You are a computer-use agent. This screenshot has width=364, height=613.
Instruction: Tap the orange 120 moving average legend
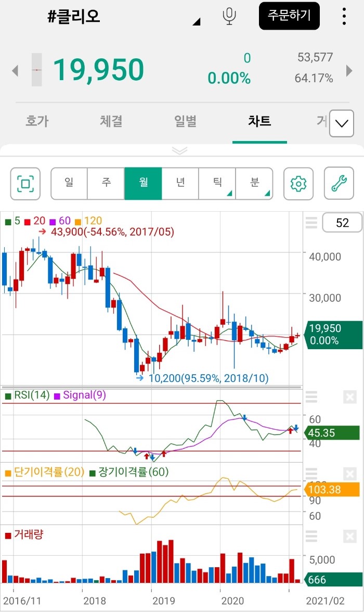(88, 221)
